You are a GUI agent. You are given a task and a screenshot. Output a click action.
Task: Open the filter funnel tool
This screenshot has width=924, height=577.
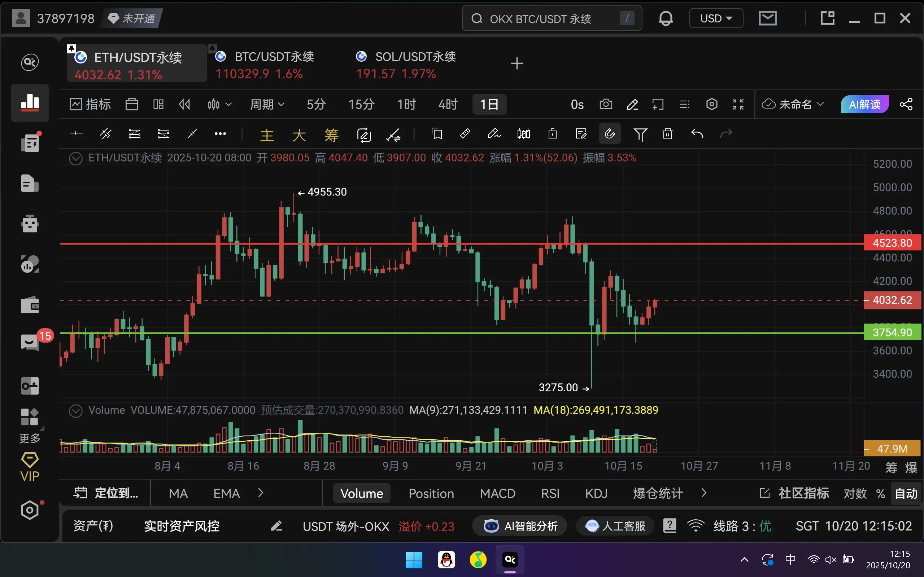point(640,134)
